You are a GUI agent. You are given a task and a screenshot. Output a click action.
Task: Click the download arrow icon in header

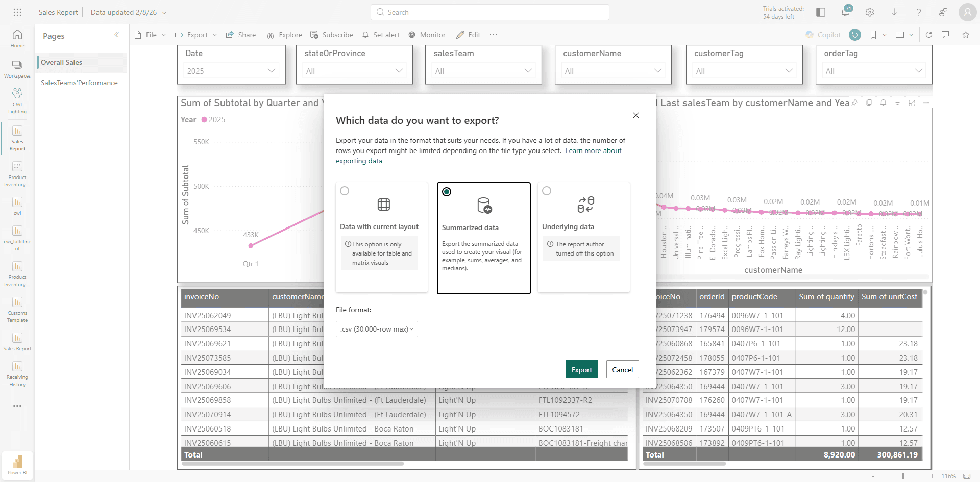click(x=894, y=12)
